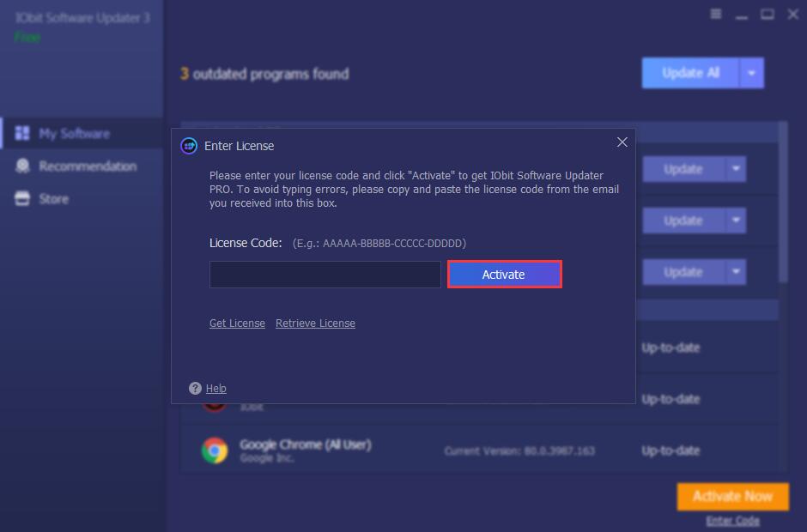807x532 pixels.
Task: Click the second Update button in list
Action: [683, 221]
